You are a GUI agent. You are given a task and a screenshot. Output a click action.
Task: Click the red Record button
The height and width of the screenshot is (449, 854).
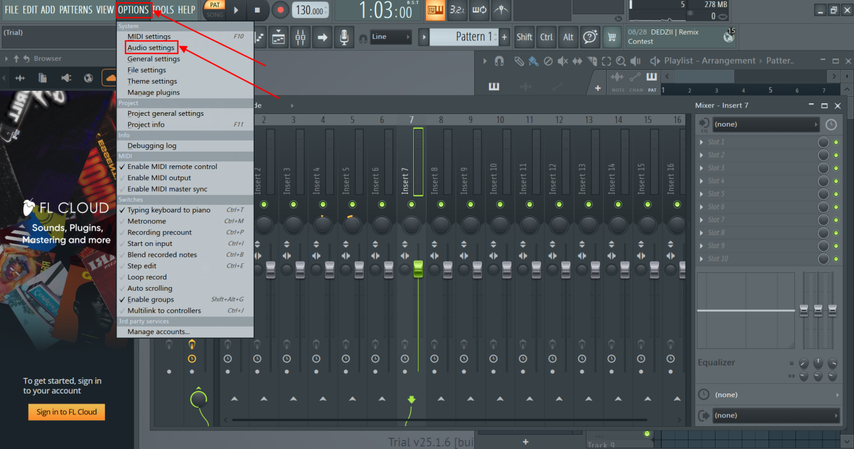point(280,10)
